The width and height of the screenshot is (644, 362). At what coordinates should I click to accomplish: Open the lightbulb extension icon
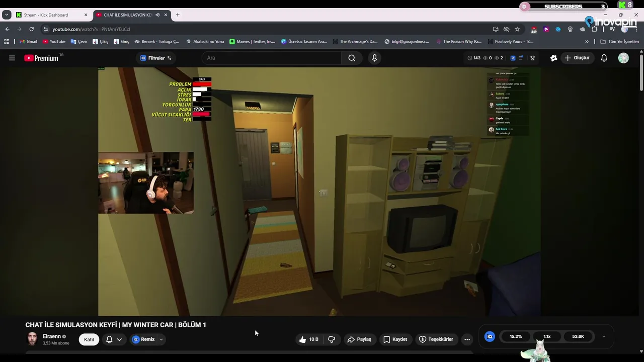pos(570,29)
